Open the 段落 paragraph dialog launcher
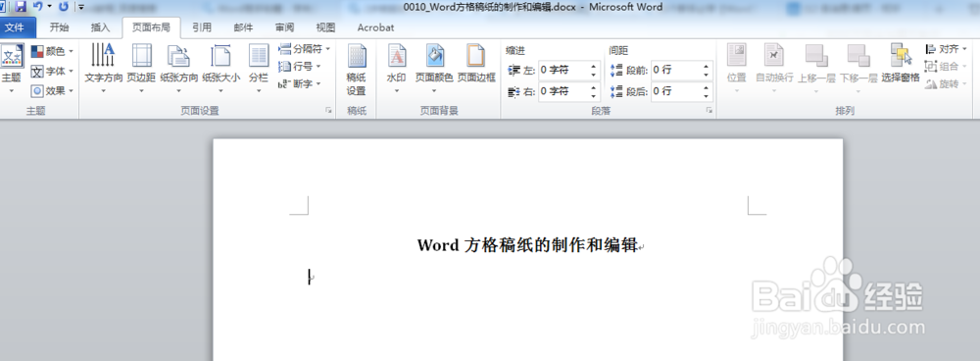The width and height of the screenshot is (980, 361). coord(710,110)
